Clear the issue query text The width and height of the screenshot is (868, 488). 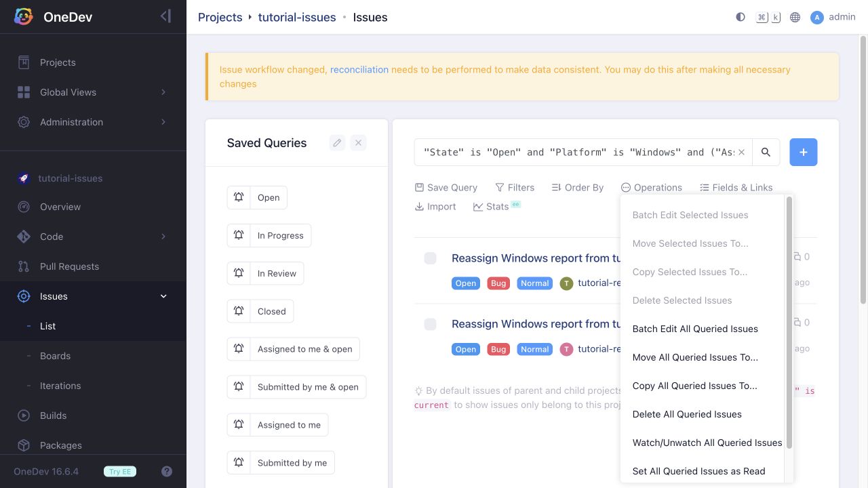point(741,152)
